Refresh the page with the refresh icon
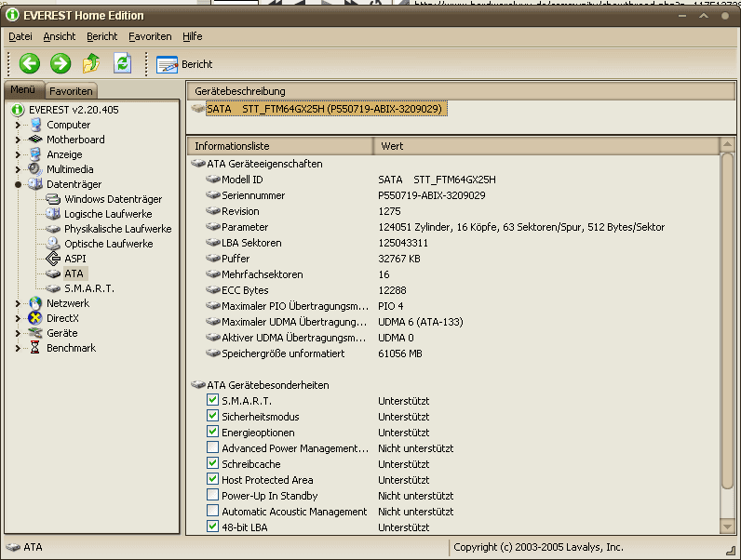Viewport: 741px width, 560px height. [x=122, y=63]
